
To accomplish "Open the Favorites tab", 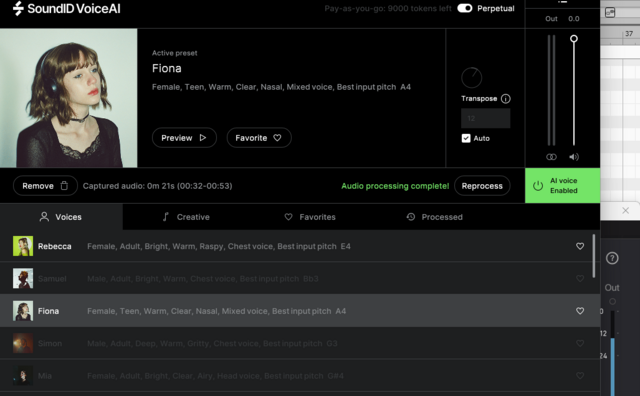I will pyautogui.click(x=310, y=217).
